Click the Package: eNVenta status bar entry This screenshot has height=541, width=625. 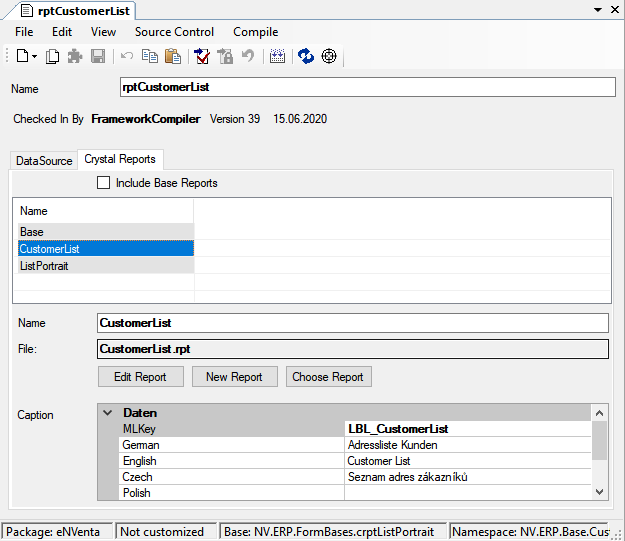click(x=57, y=532)
